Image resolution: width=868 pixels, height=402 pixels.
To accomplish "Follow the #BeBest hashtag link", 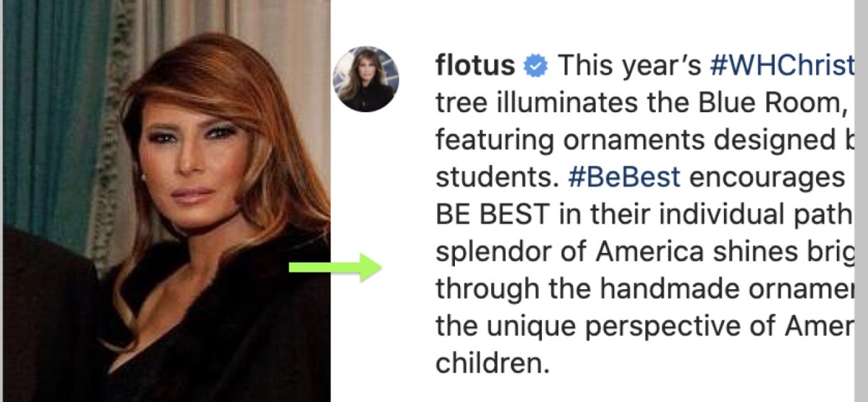I will [624, 178].
